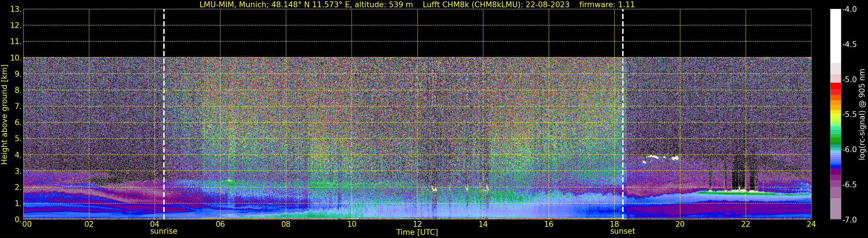Click the '4.' height axis tick label
868x238 pixels.
point(18,155)
